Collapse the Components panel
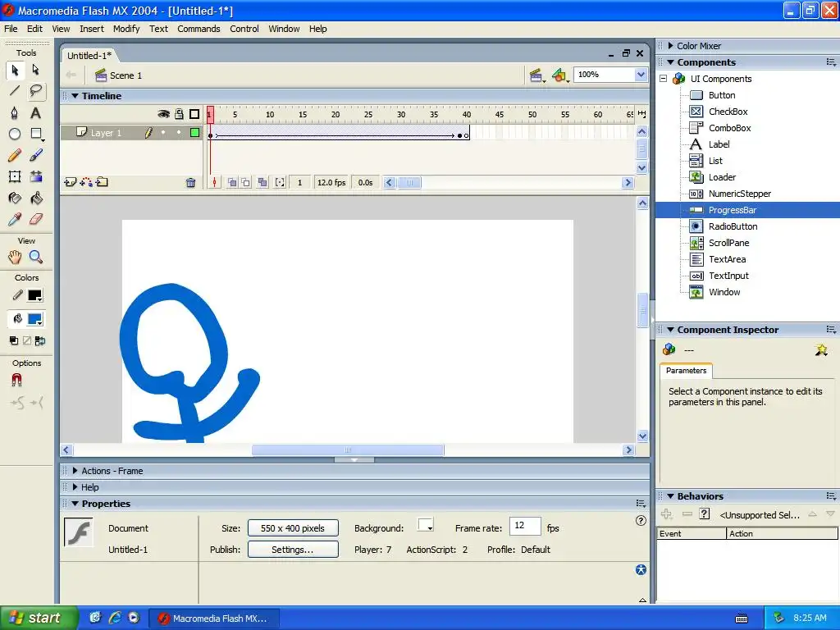The width and height of the screenshot is (840, 630). click(x=670, y=62)
